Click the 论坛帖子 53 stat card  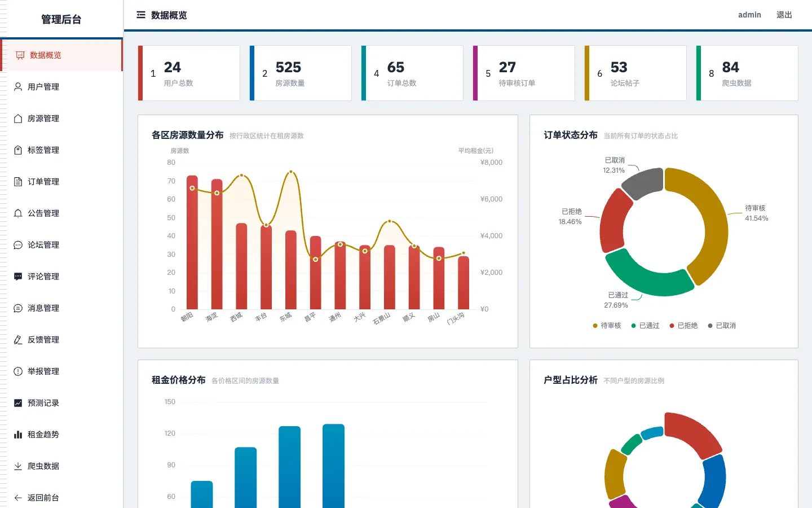pyautogui.click(x=636, y=73)
